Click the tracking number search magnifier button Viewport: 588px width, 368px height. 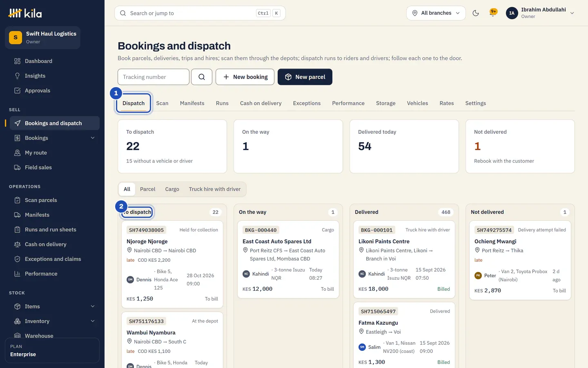point(202,77)
